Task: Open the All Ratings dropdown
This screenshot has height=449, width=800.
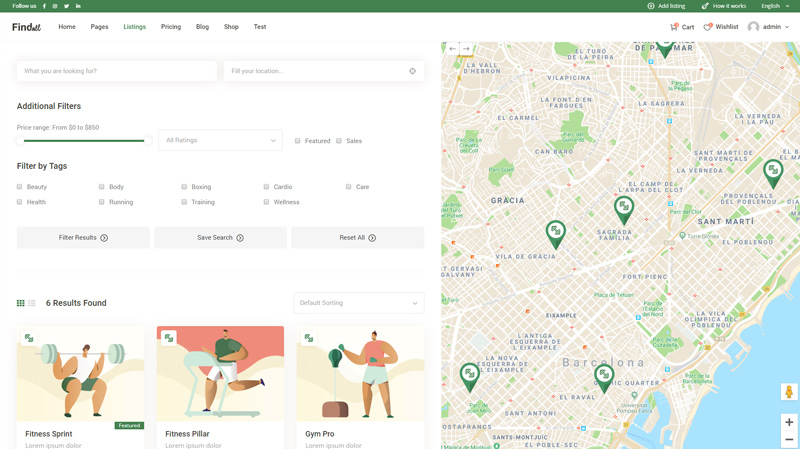Action: (220, 140)
